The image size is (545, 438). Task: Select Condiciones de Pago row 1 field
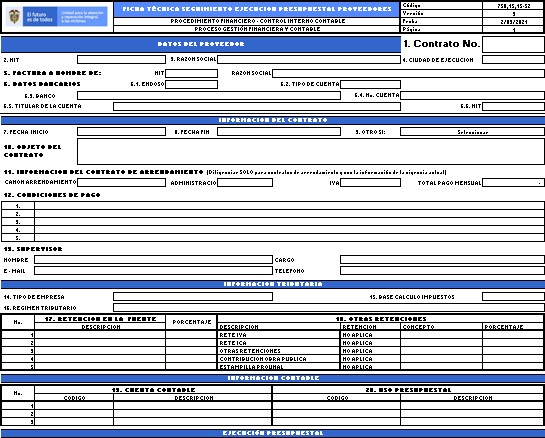(290, 206)
